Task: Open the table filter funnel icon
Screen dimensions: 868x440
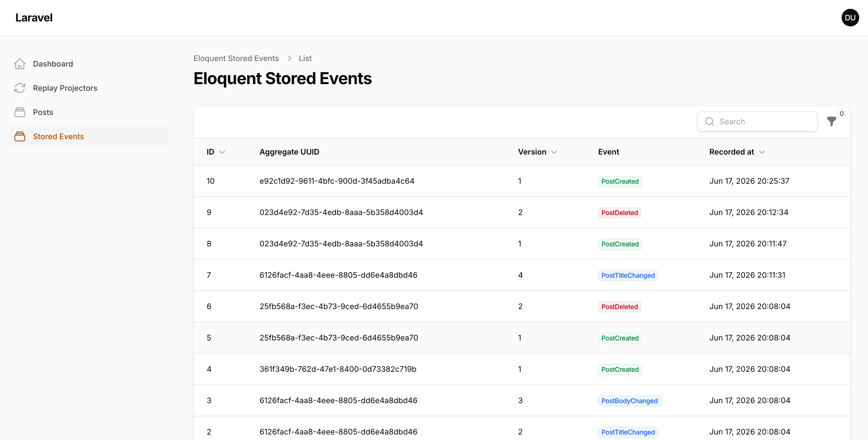Action: pos(831,121)
